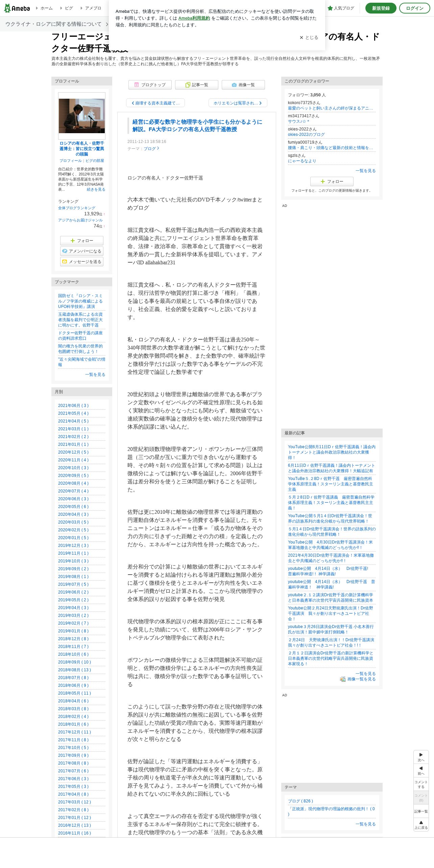
Task: Open 全体ブログランキング link
Action: [77, 208]
